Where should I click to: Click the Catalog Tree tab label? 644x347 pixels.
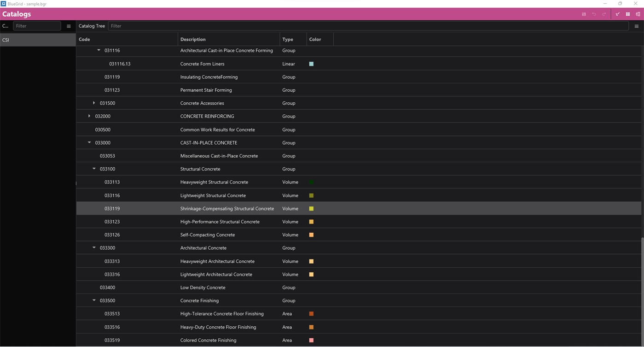[91, 26]
